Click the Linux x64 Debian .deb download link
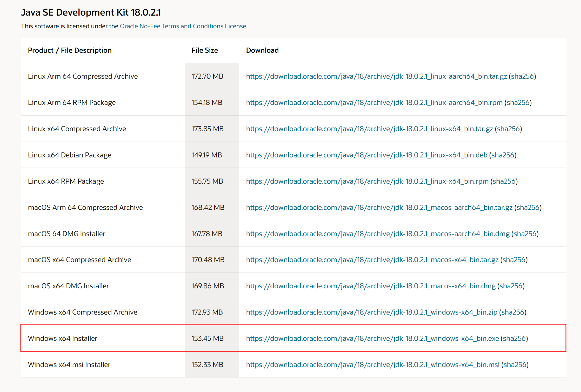This screenshot has height=392, width=581. 366,155
